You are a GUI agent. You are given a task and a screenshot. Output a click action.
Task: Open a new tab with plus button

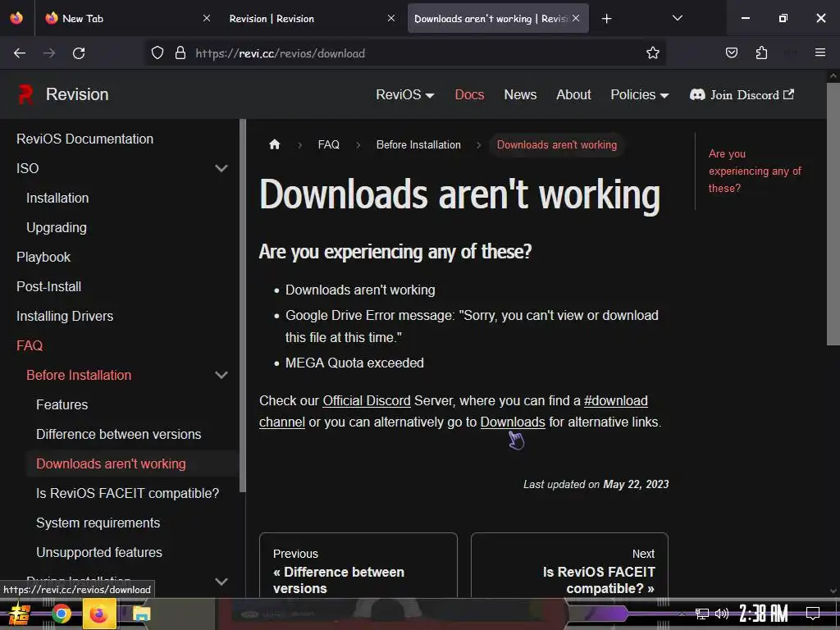[606, 19]
